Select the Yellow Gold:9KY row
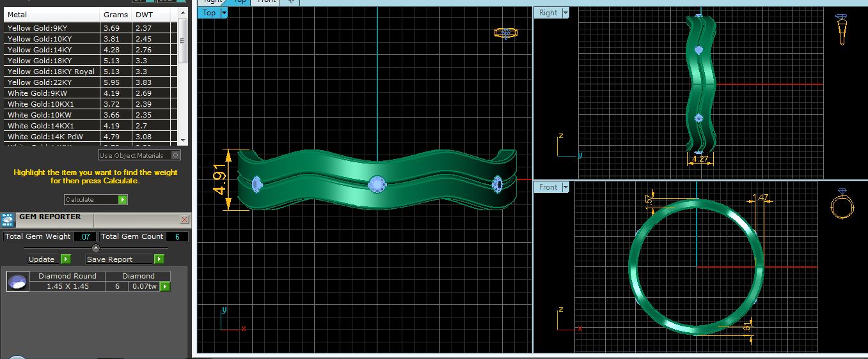 [91, 28]
